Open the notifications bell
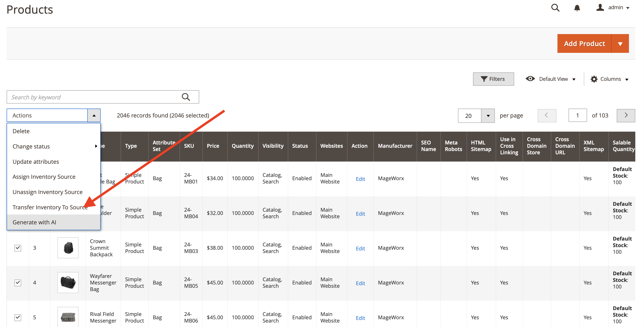This screenshot has width=644, height=327. coord(577,8)
